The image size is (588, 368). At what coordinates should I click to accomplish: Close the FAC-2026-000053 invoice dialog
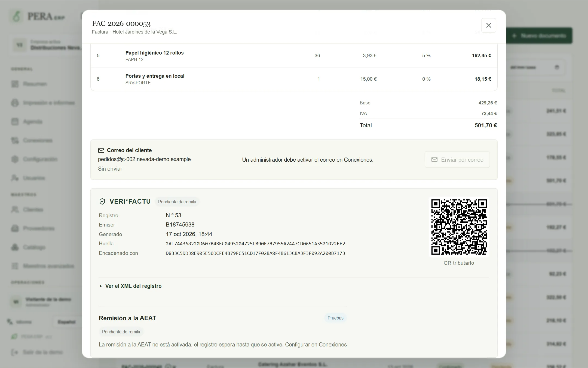(489, 25)
